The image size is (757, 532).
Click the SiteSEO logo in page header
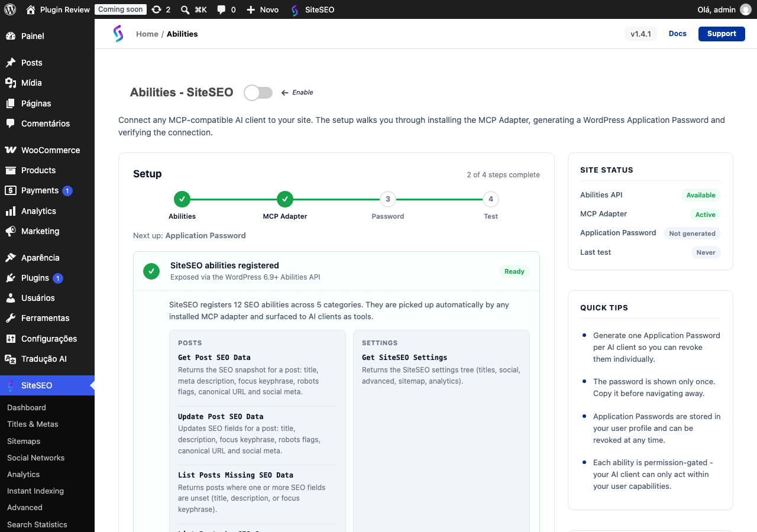(x=118, y=34)
